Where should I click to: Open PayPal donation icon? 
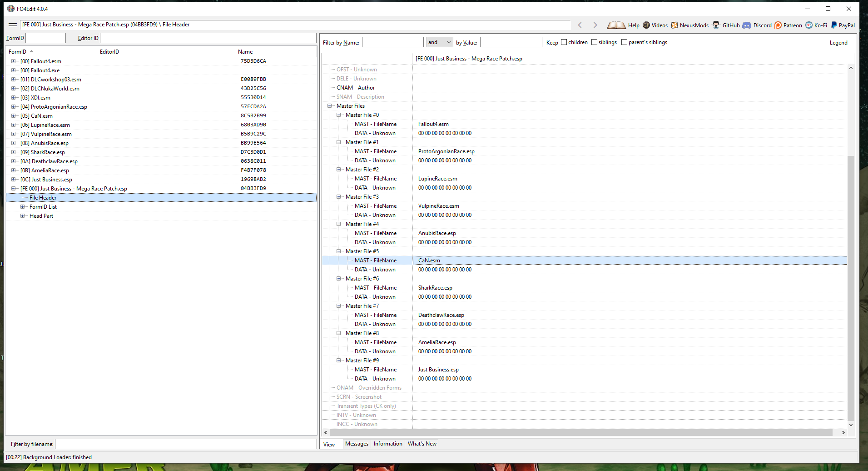[x=834, y=25]
